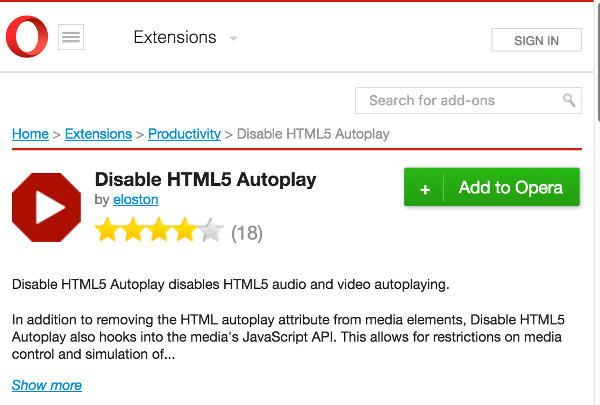Screen dimensions: 600x405
Task: Click the Opera logo
Action: pyautogui.click(x=28, y=38)
